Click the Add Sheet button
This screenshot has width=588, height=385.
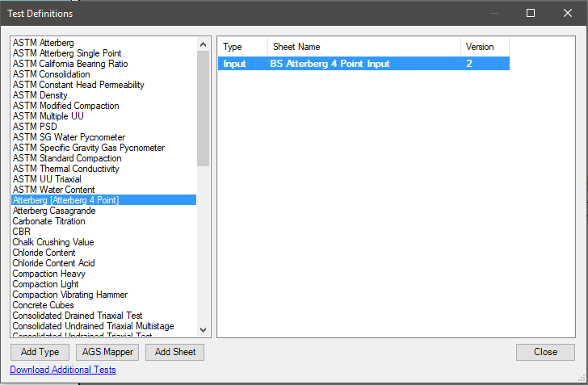[174, 352]
